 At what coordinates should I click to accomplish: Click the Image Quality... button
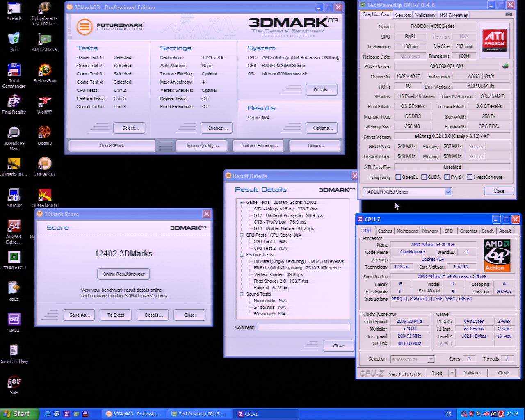202,146
